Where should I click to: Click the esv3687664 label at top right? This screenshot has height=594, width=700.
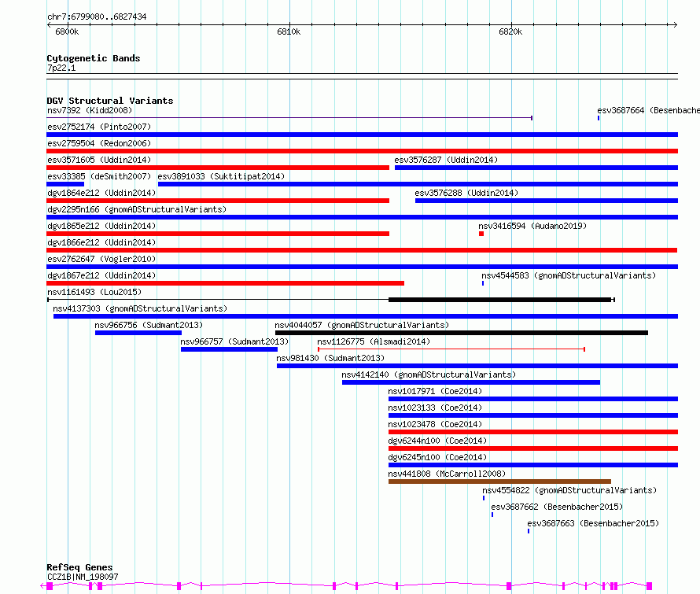click(648, 110)
